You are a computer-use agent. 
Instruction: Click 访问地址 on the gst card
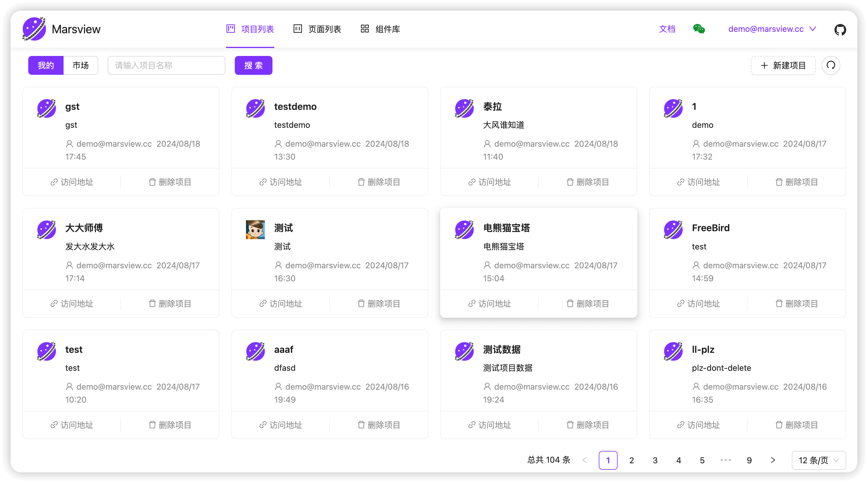72,182
